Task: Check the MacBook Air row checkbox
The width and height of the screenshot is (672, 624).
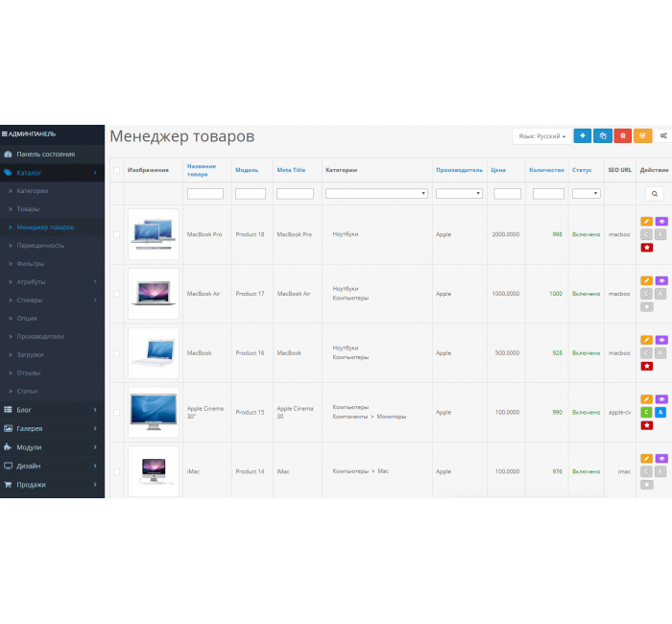Action: pyautogui.click(x=116, y=294)
